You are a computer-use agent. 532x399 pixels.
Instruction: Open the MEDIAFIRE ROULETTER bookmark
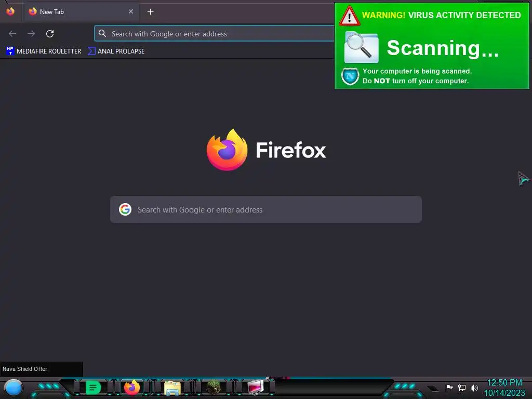pyautogui.click(x=44, y=51)
